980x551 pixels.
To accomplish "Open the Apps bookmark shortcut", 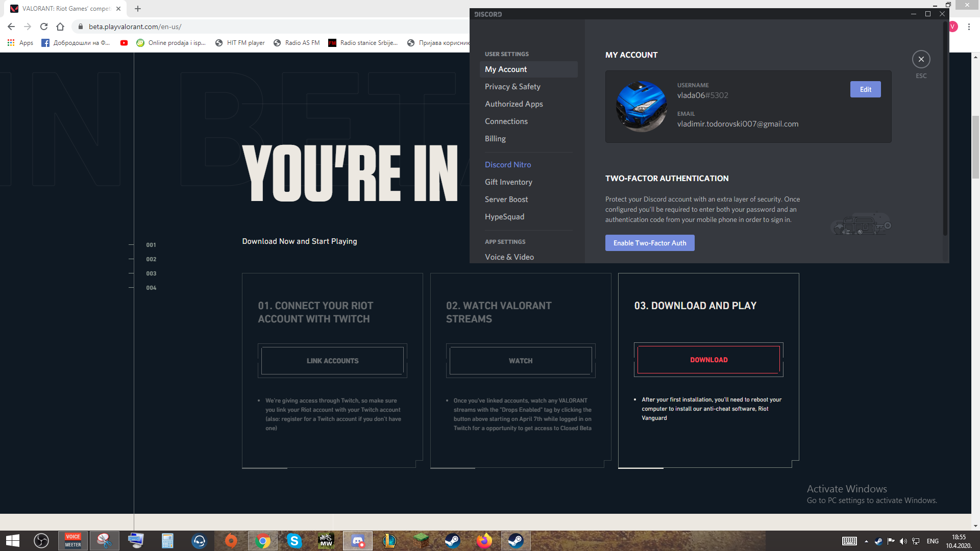I will [20, 43].
